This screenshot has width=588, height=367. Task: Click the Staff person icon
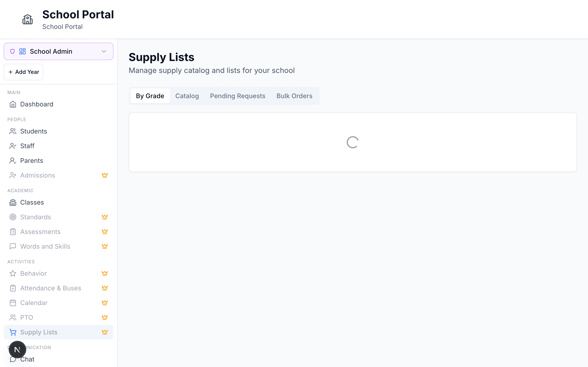[13, 146]
